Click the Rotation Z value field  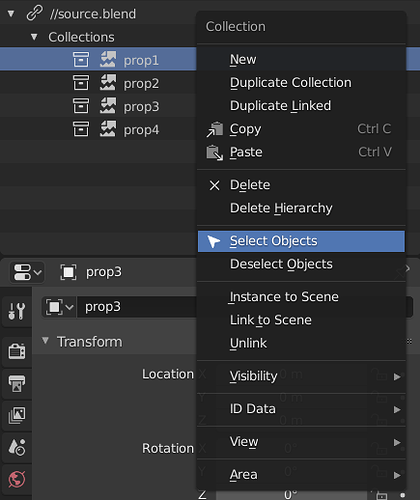(x=292, y=495)
